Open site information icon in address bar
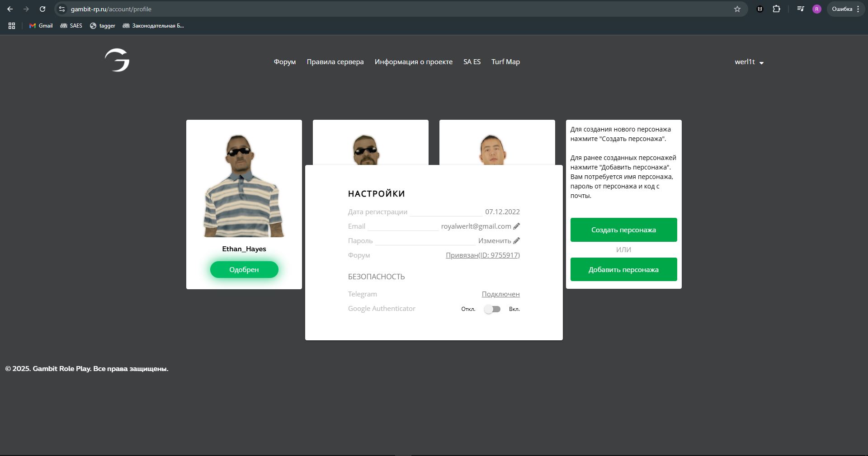 coord(62,9)
